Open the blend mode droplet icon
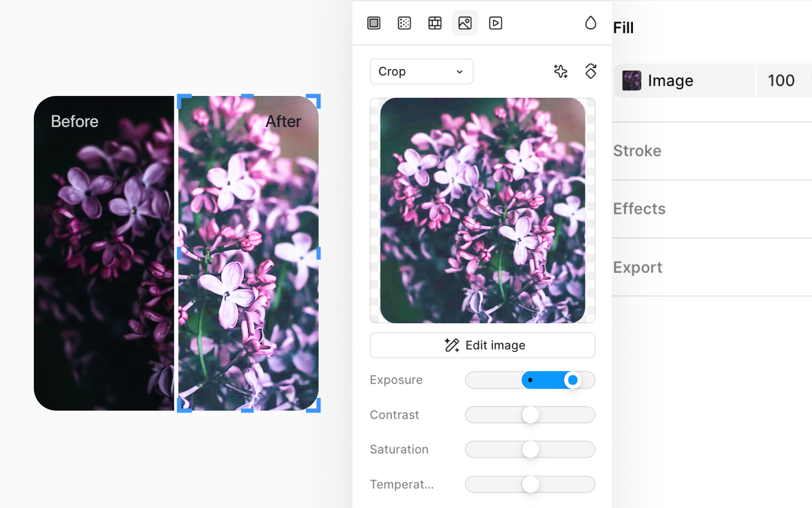This screenshot has width=812, height=508. coord(591,22)
